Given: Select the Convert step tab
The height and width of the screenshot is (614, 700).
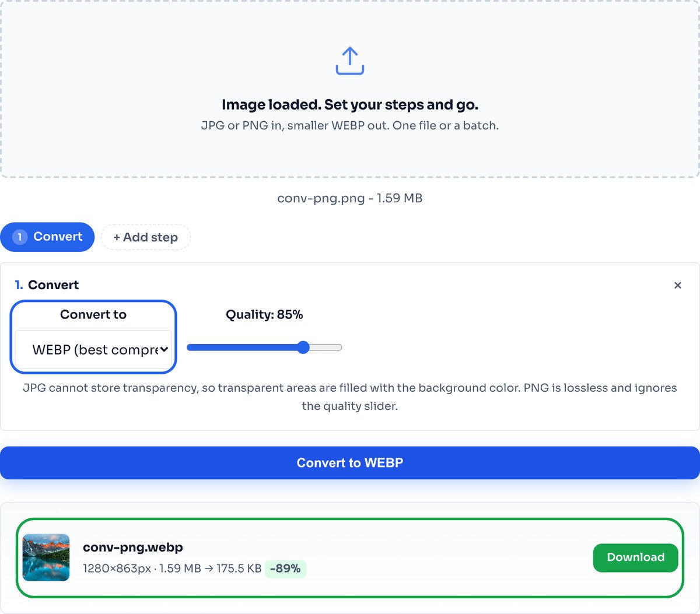Looking at the screenshot, I should tap(47, 237).
